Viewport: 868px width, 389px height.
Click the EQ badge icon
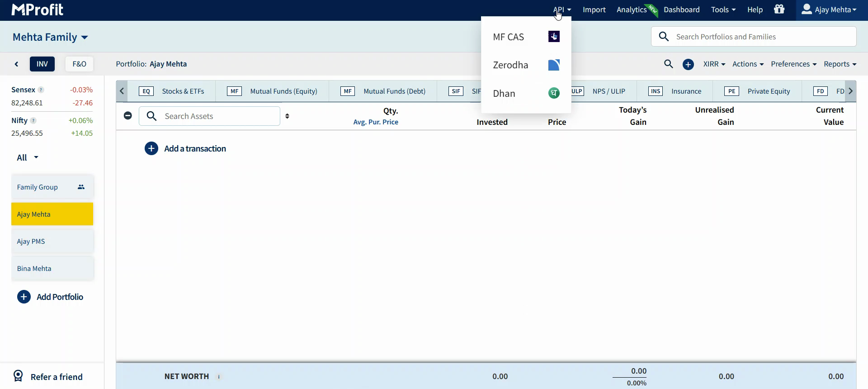coord(146,91)
